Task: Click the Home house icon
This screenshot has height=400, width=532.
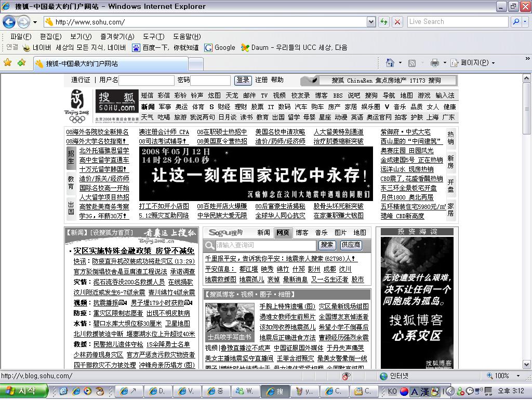Action: pyautogui.click(x=390, y=63)
